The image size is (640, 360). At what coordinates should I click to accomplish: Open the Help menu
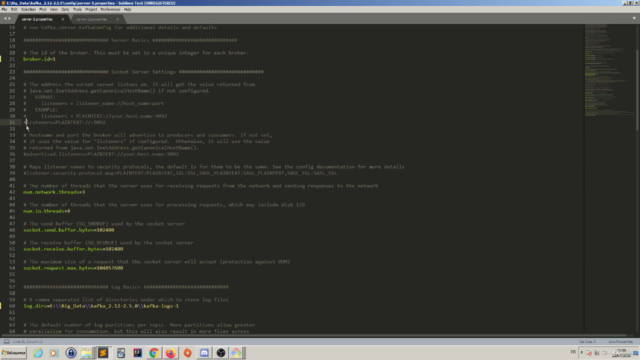(127, 9)
